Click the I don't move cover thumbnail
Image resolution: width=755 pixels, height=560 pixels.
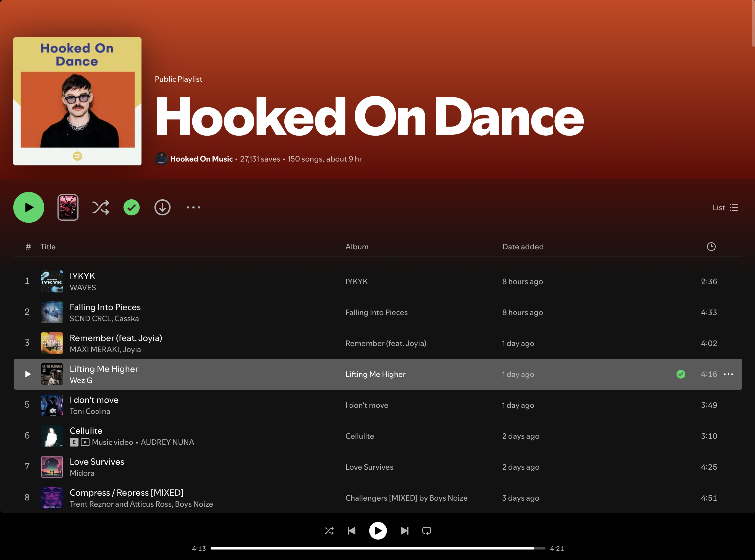tap(52, 405)
